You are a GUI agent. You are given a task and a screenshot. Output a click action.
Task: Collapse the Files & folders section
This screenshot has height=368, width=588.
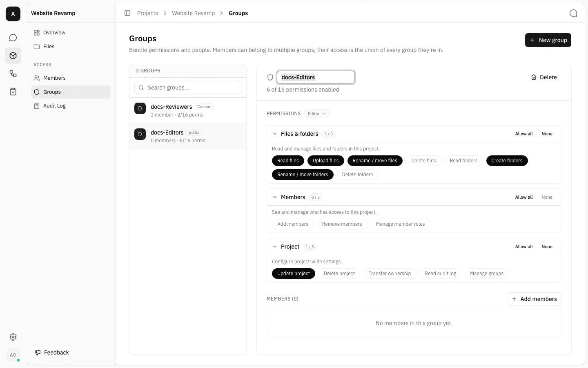(275, 134)
